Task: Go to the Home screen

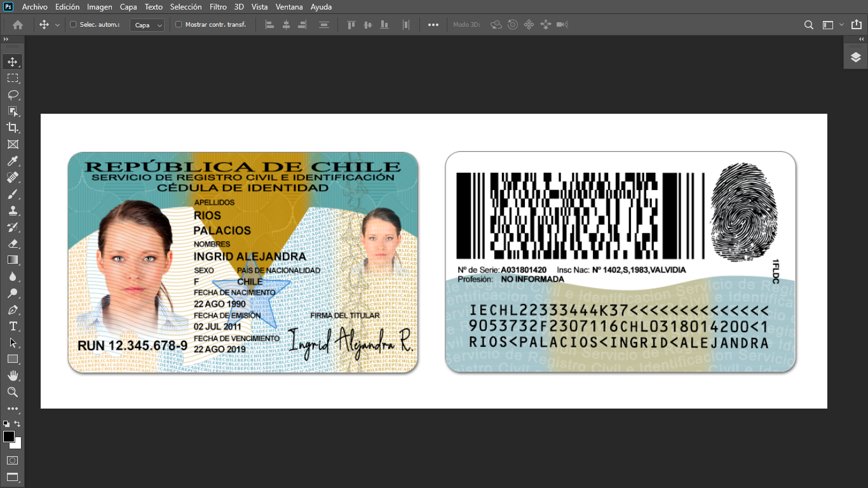Action: tap(18, 25)
